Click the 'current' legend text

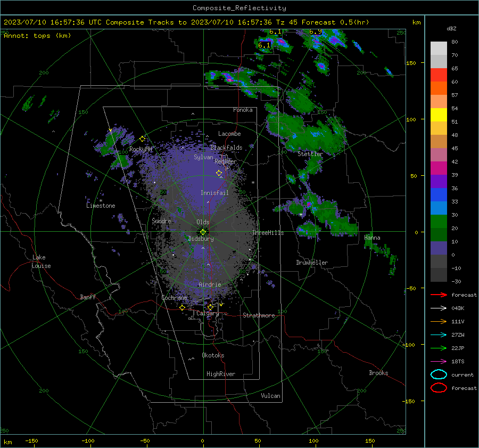pos(463,374)
